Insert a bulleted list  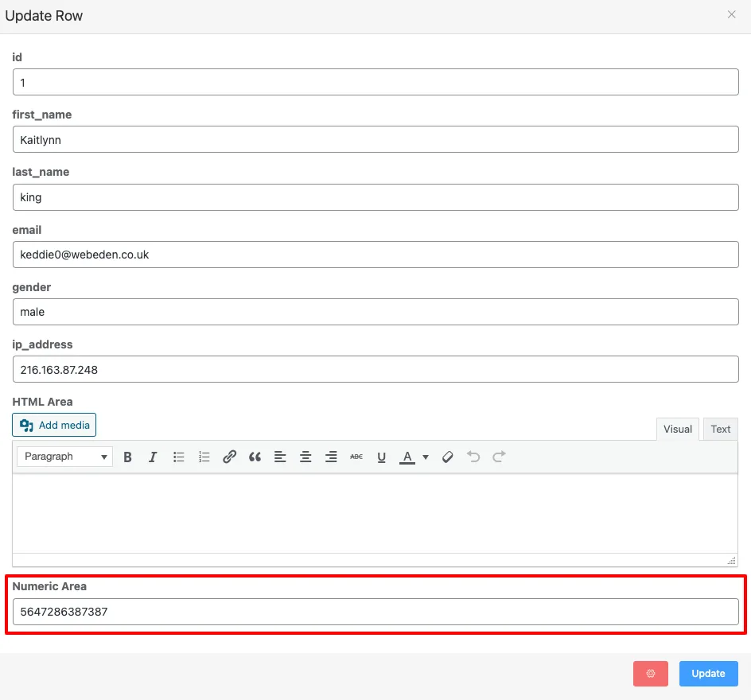click(179, 457)
